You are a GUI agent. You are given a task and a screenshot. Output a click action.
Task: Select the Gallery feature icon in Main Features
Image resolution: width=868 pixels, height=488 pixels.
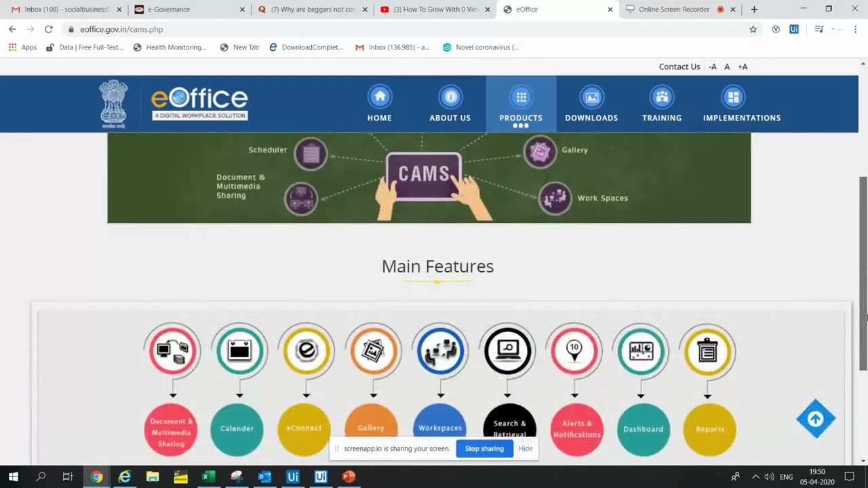point(374,350)
